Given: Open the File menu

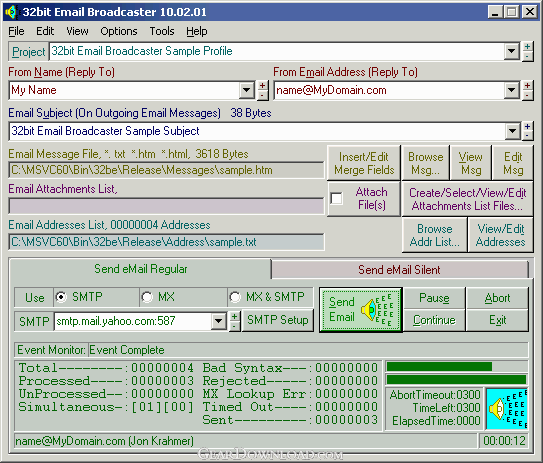Looking at the screenshot, I should tap(16, 32).
